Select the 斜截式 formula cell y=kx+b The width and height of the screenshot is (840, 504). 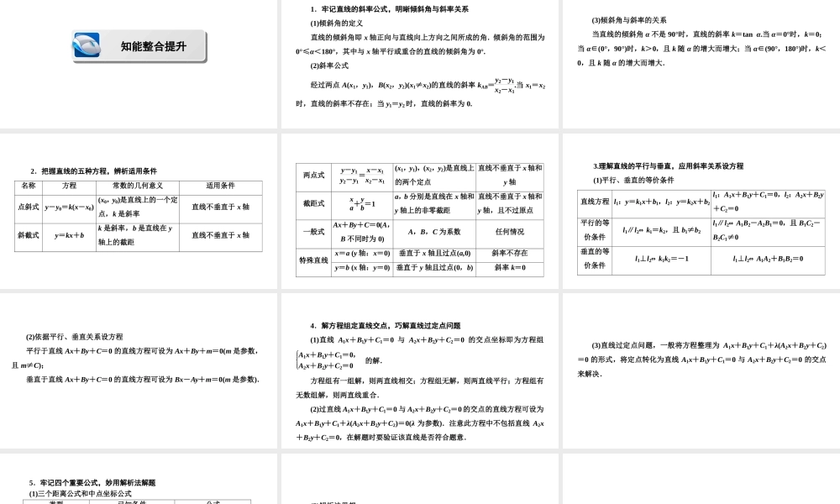point(72,235)
